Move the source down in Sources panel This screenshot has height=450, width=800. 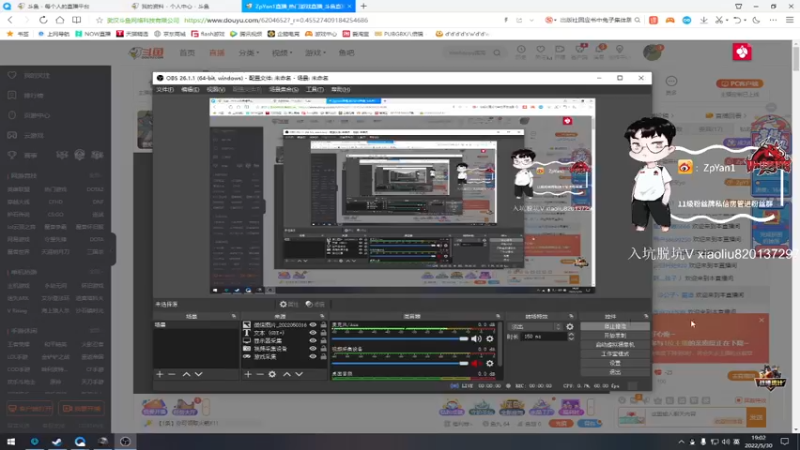[299, 374]
